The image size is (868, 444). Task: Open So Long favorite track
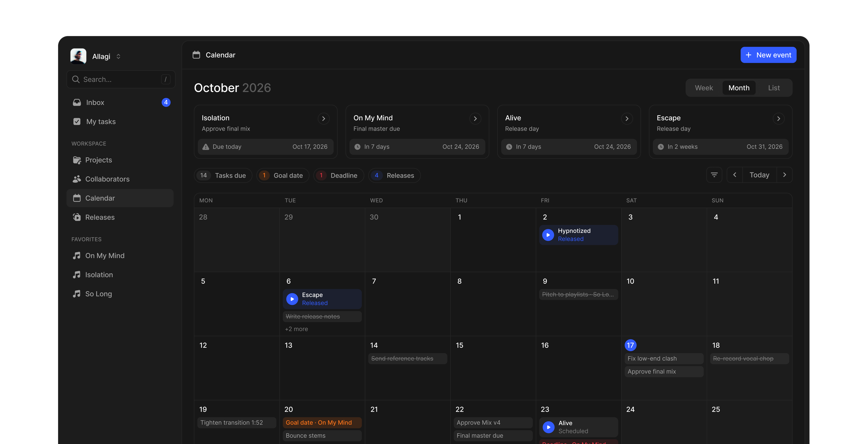[x=120, y=294]
